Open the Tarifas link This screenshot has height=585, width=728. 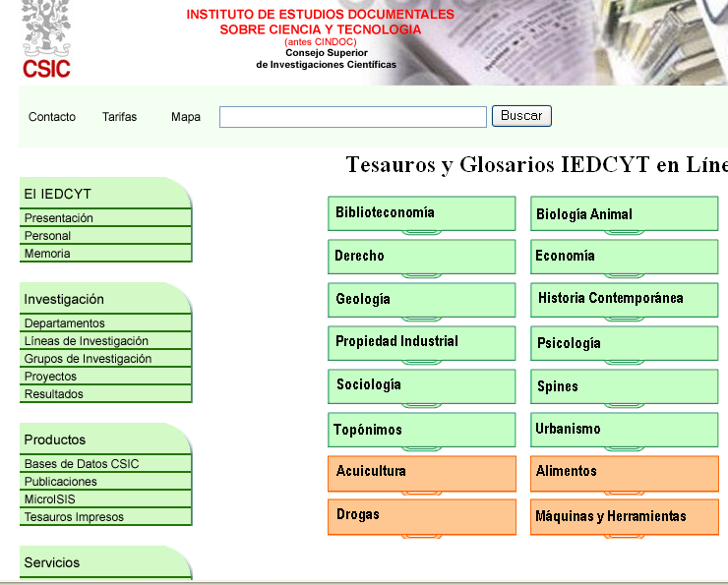tap(119, 117)
